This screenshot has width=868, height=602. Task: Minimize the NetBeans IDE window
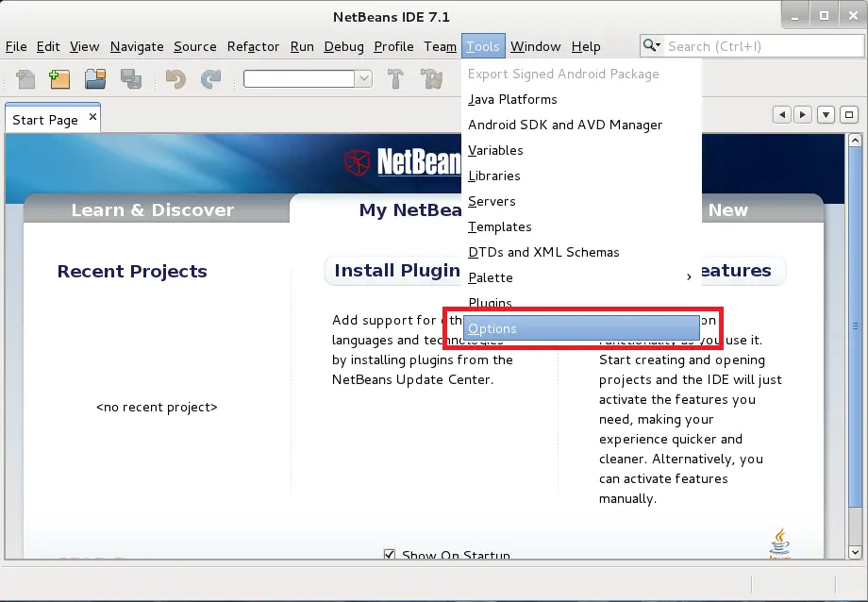pos(795,15)
